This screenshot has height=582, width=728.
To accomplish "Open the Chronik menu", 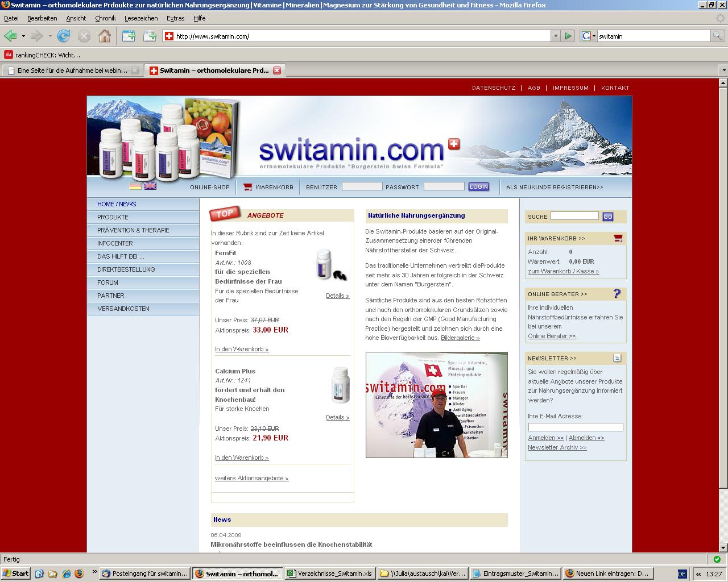I will point(105,18).
